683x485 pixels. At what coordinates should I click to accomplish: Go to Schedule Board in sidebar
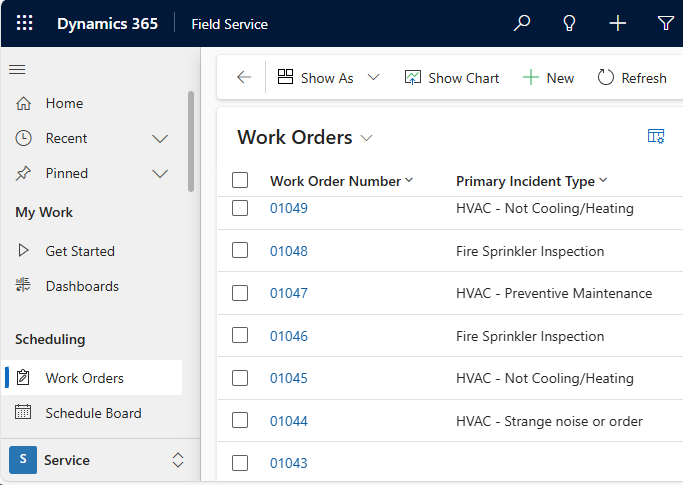[x=93, y=413]
